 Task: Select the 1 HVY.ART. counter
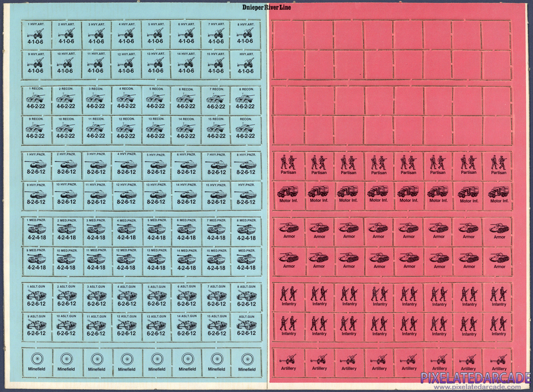(36, 34)
